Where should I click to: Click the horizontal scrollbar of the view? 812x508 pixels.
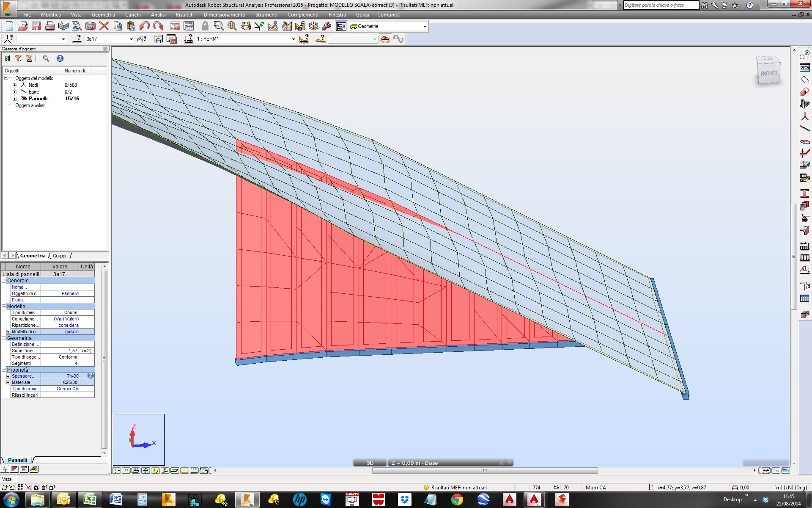[x=485, y=470]
